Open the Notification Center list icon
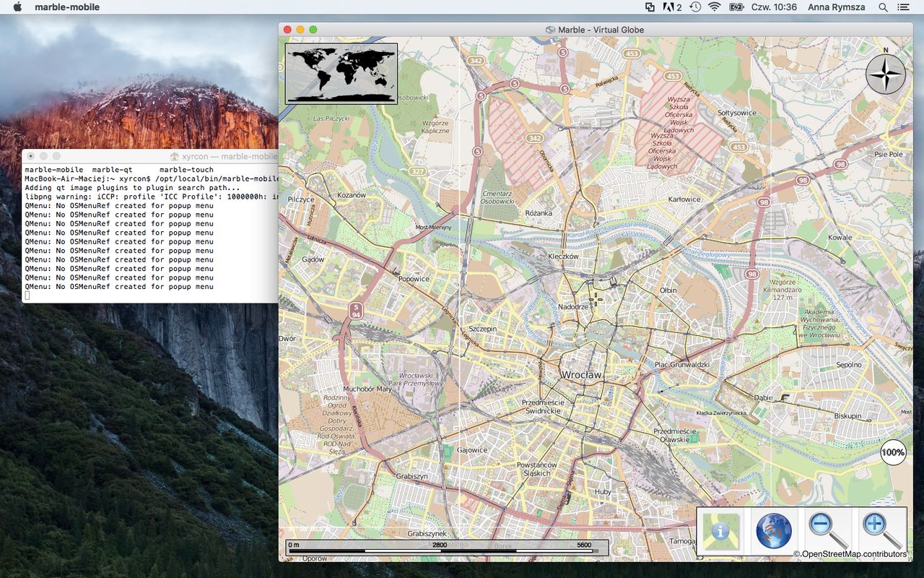 903,7
